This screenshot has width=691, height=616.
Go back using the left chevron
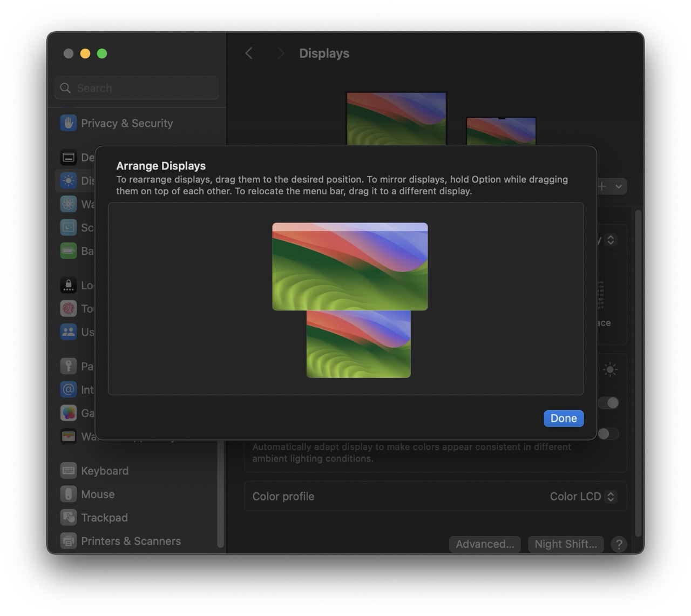click(249, 53)
